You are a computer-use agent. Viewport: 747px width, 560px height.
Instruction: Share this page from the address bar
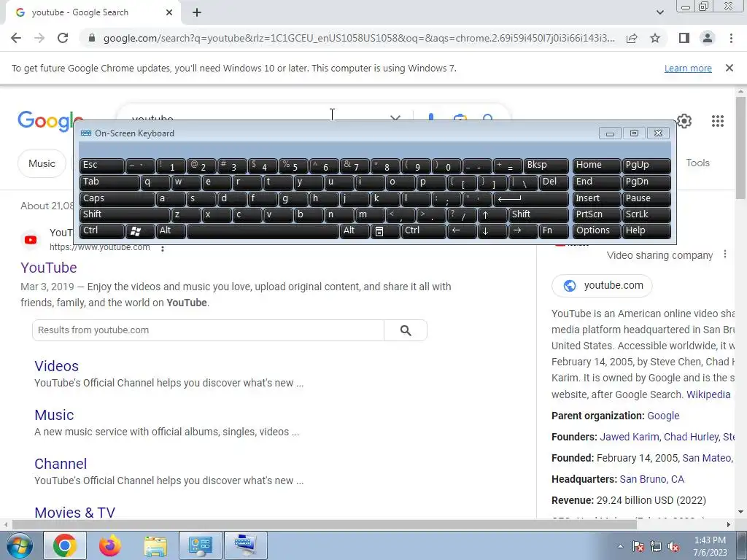coord(632,38)
